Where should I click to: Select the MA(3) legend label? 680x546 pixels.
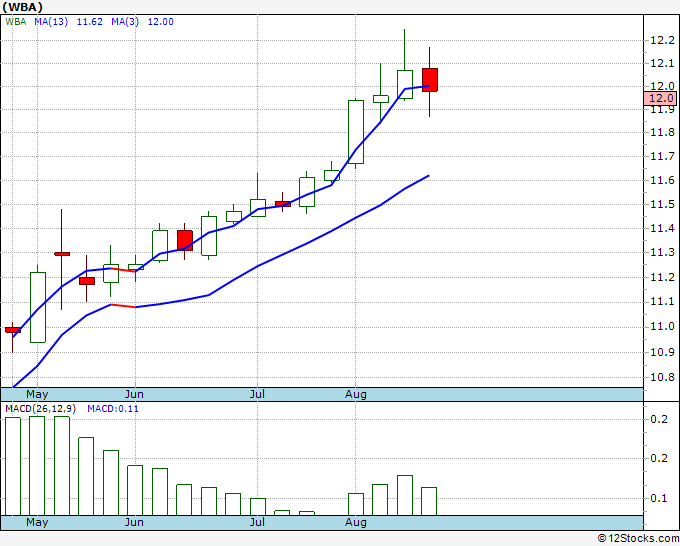coord(125,22)
